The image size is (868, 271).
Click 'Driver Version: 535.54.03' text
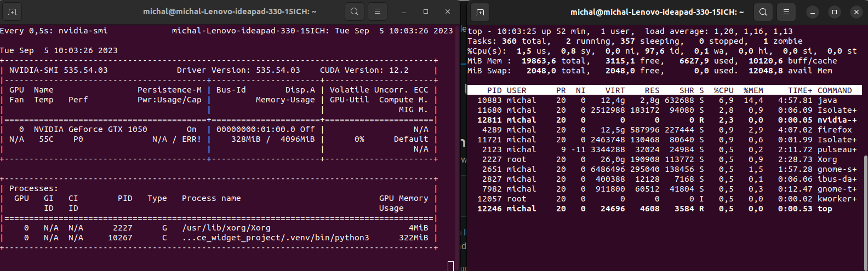tap(238, 70)
